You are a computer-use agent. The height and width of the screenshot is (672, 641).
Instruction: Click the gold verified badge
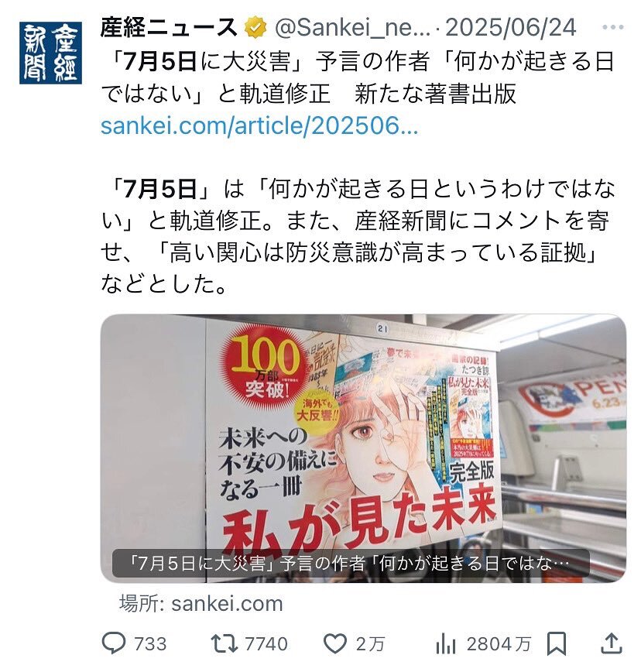pyautogui.click(x=255, y=27)
